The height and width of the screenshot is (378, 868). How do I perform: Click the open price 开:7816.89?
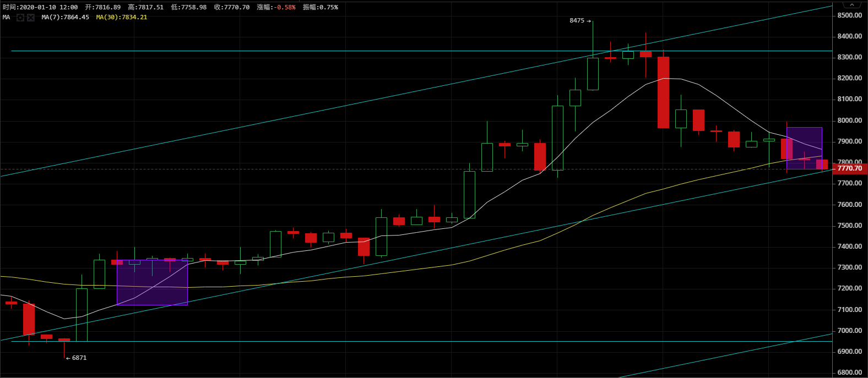click(x=103, y=7)
